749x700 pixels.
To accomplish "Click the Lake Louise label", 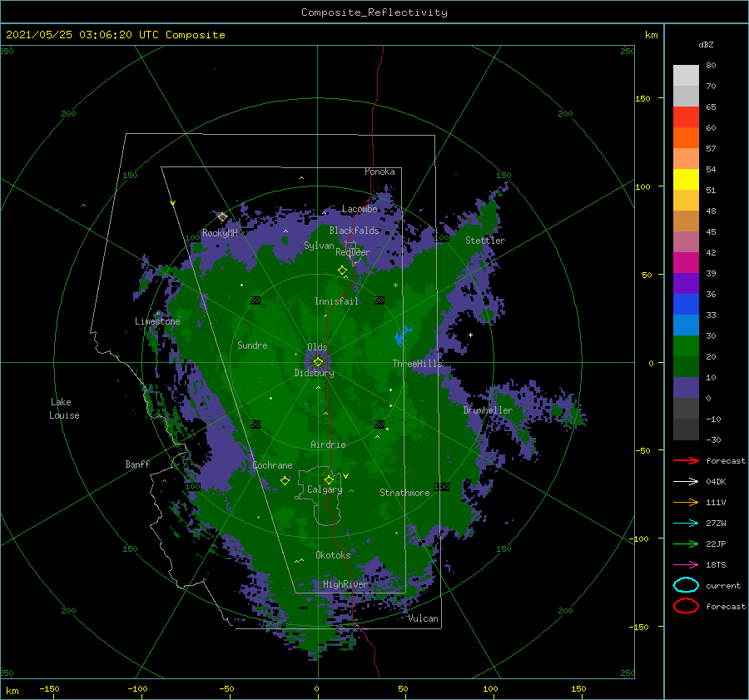I will (x=64, y=409).
